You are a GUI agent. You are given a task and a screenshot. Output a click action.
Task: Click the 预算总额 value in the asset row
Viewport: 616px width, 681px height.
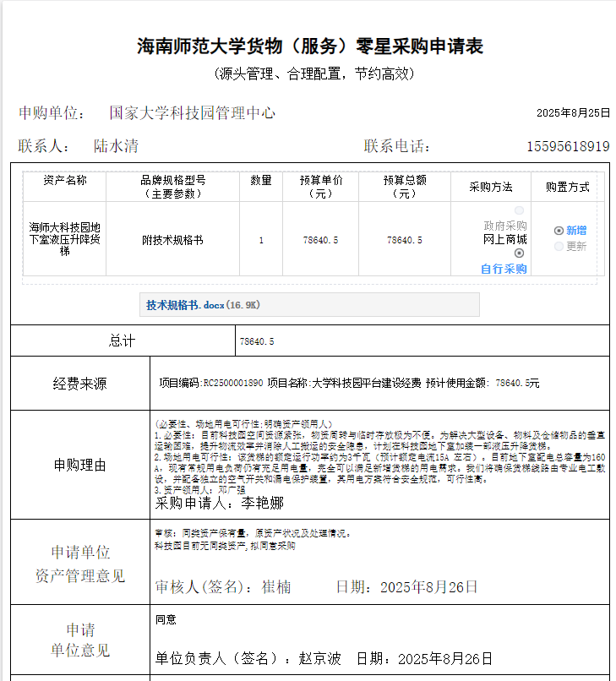coord(404,240)
